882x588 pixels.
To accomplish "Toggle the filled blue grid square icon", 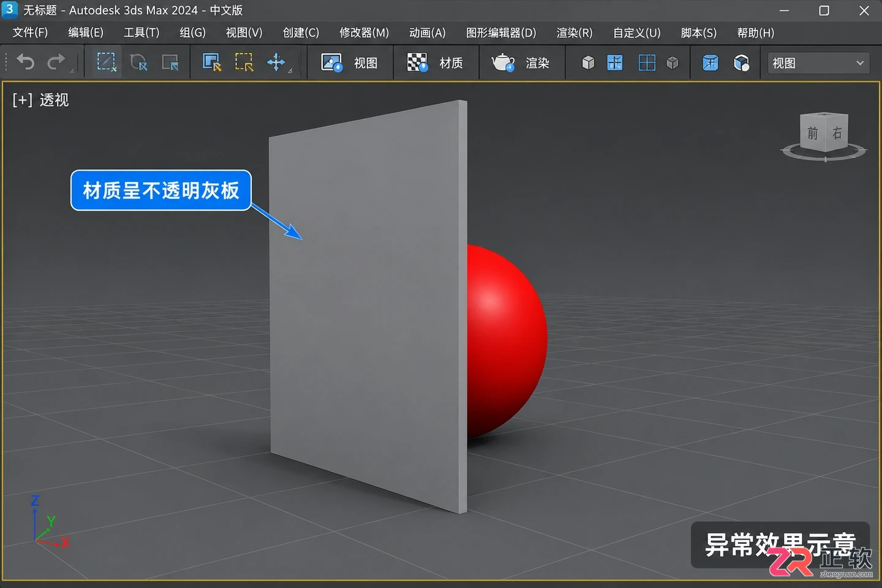I will click(x=615, y=62).
